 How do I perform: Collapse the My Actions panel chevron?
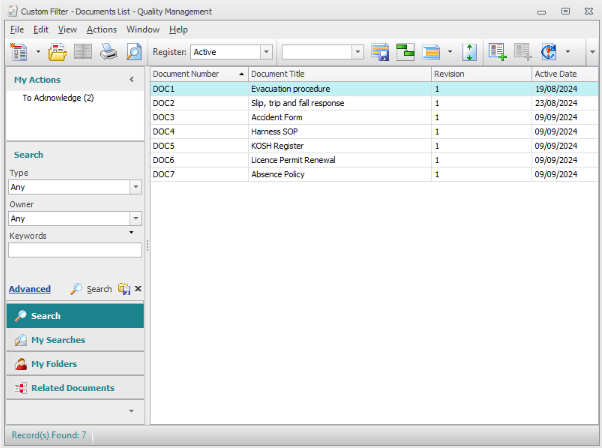pos(131,79)
